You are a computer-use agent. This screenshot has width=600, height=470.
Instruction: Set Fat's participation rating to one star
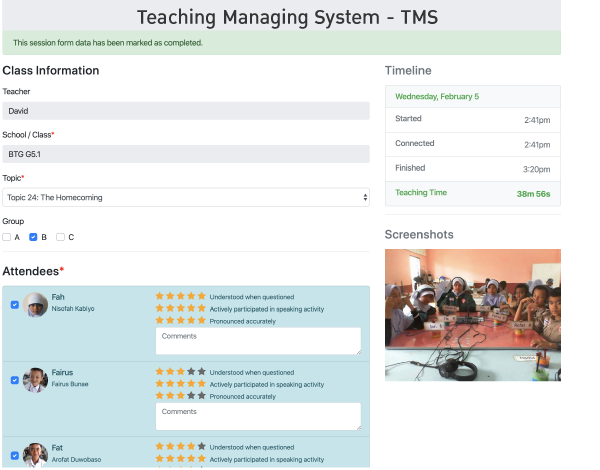tap(160, 459)
